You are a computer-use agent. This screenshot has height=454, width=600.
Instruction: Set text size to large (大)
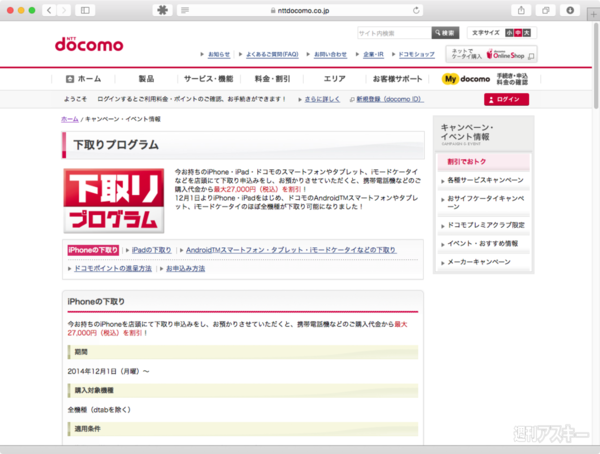pyautogui.click(x=527, y=33)
